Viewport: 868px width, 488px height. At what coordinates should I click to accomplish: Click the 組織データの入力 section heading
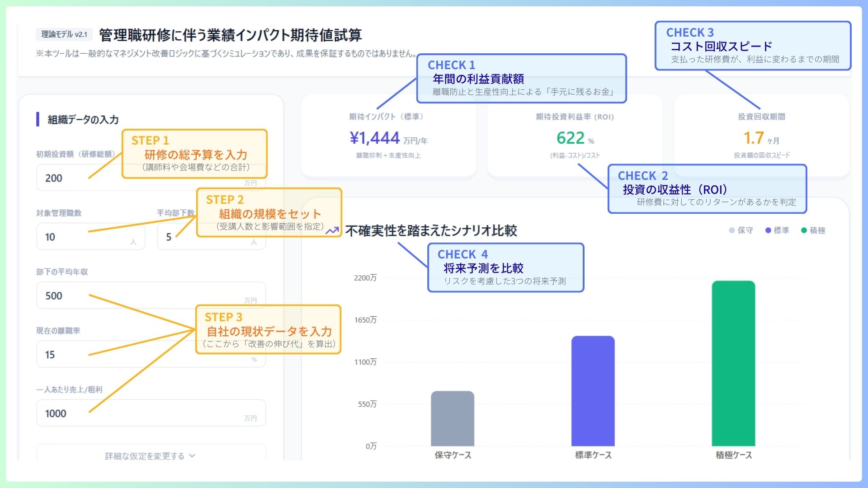coord(83,120)
